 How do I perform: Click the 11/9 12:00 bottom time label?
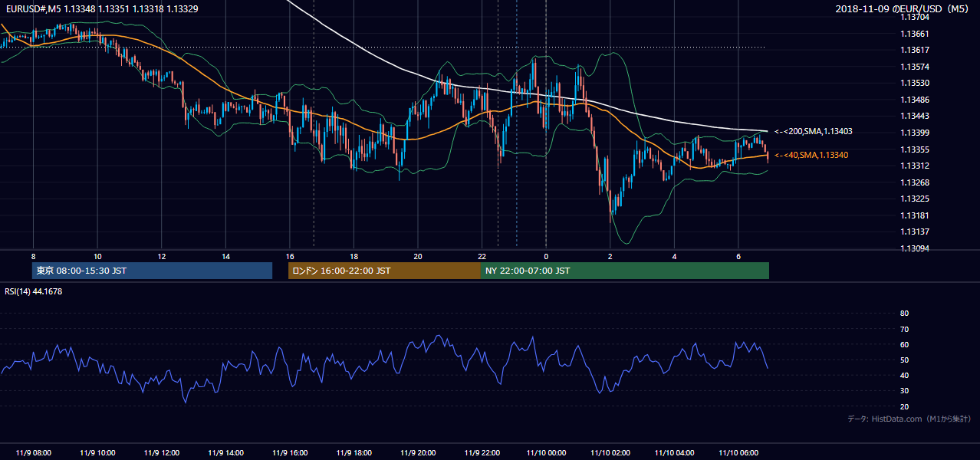point(162,453)
